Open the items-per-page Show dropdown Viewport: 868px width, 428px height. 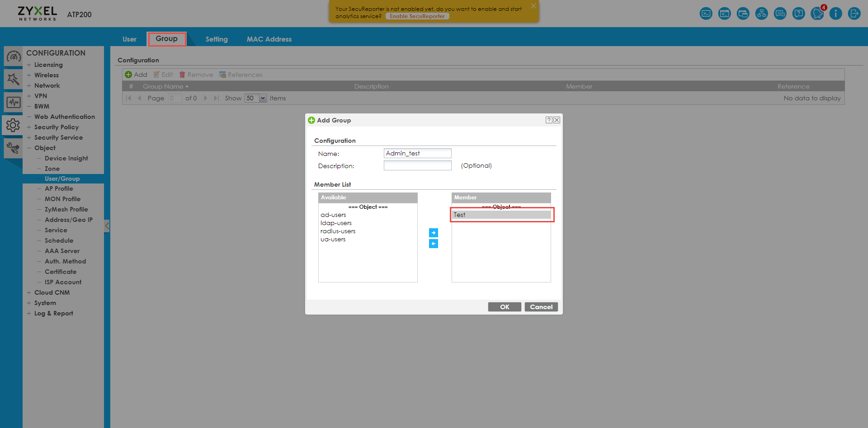coord(263,98)
